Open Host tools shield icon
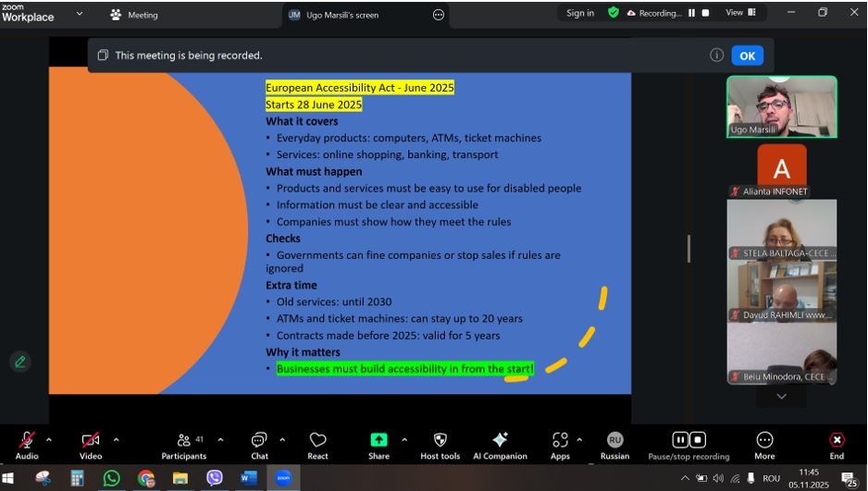The image size is (868, 491). tap(440, 441)
